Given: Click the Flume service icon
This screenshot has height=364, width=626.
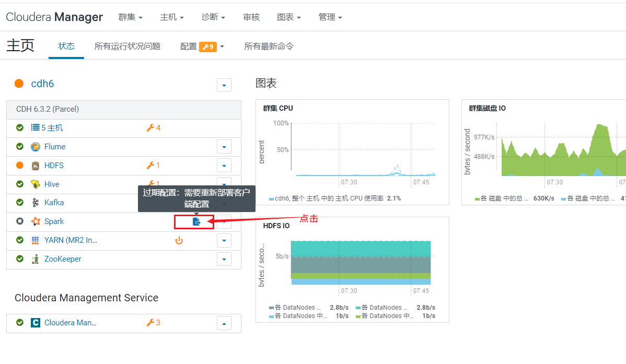Looking at the screenshot, I should coord(36,147).
